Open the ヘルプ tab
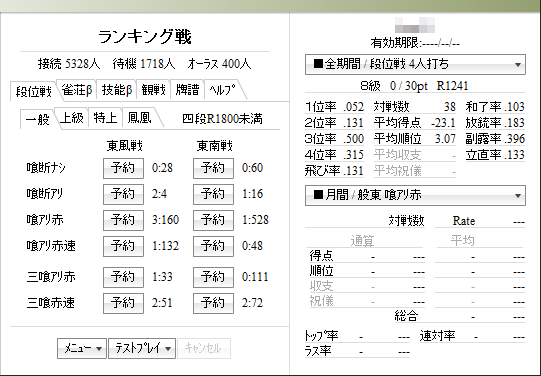541x376 pixels. click(x=224, y=90)
